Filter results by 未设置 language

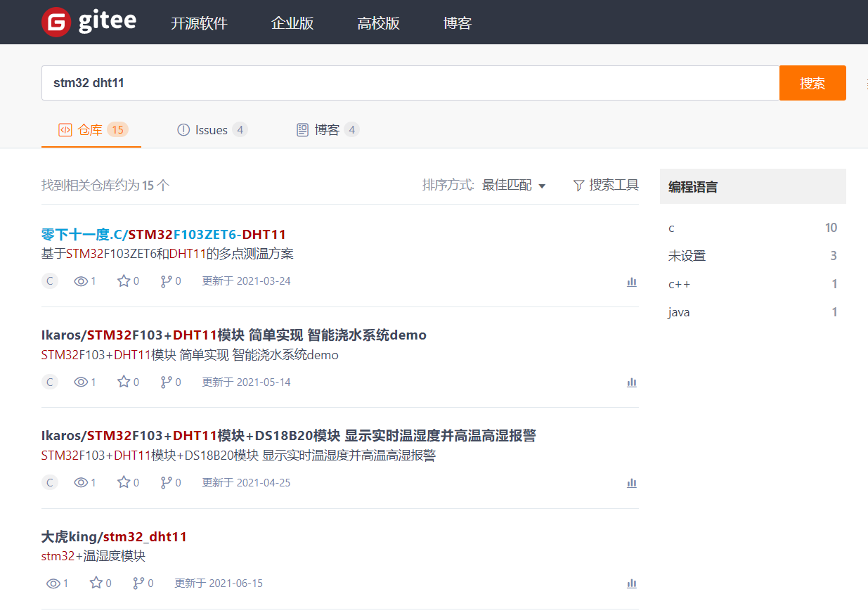pyautogui.click(x=753, y=256)
